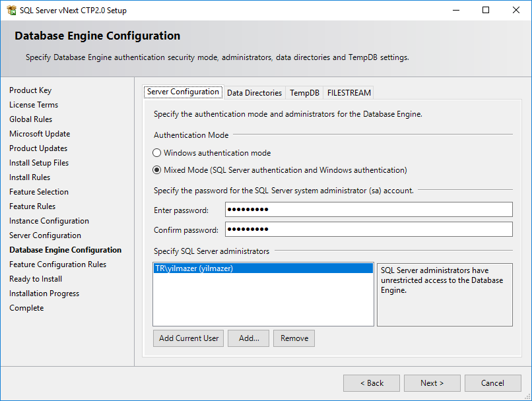The width and height of the screenshot is (532, 401).
Task: Click the Enter password field
Action: 369,210
